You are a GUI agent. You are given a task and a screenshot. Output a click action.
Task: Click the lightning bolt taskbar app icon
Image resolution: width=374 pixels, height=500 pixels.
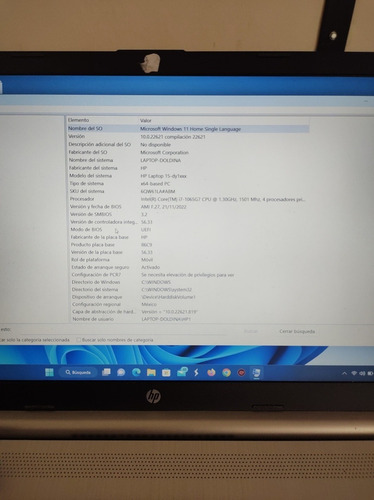(x=196, y=372)
